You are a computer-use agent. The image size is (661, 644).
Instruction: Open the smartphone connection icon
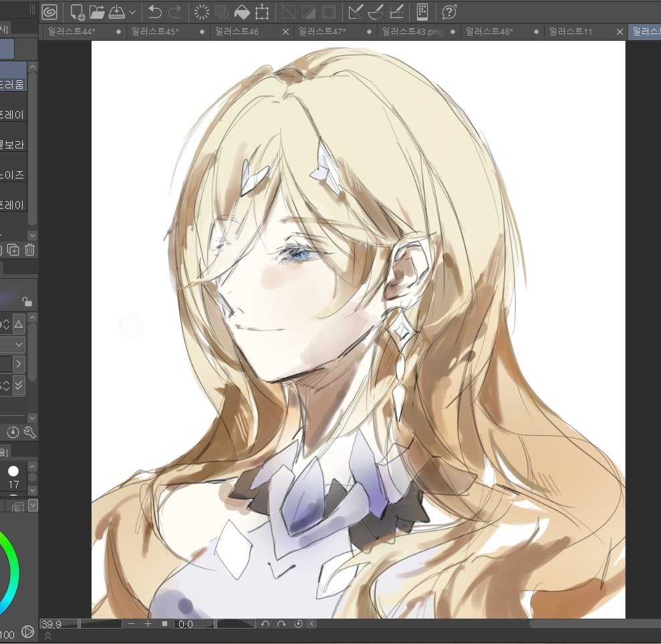(422, 12)
